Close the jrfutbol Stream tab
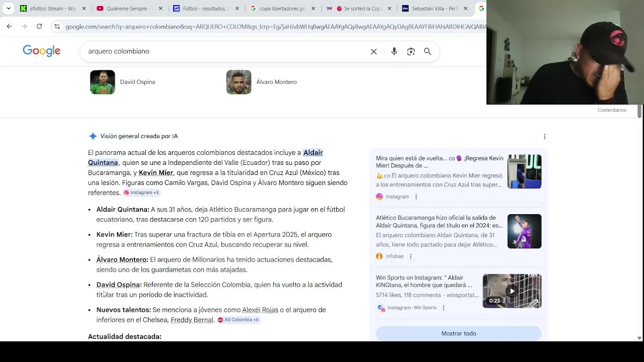The height and width of the screenshot is (362, 644). 84,9
